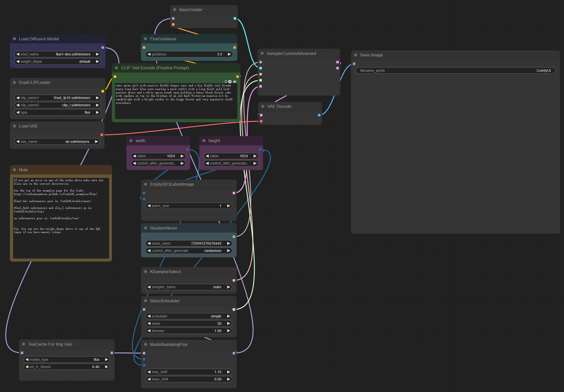Collapse the Note node using its title dot

point(15,170)
